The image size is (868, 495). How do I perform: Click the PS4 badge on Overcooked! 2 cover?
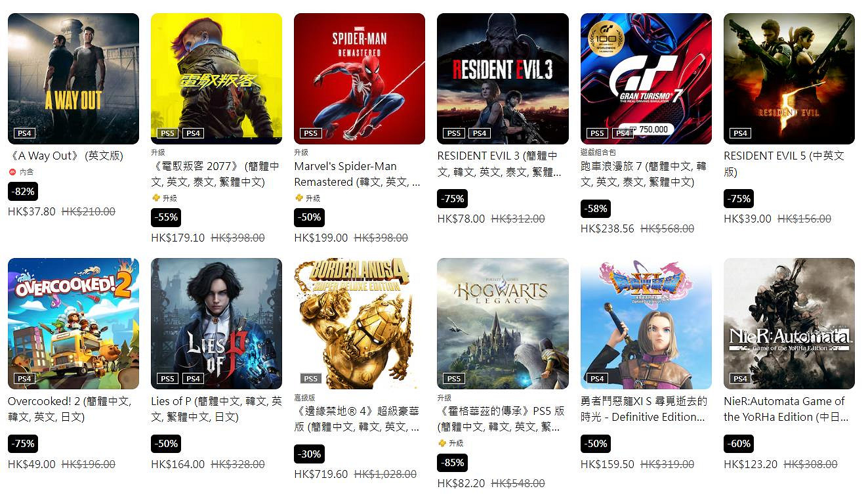coord(24,379)
